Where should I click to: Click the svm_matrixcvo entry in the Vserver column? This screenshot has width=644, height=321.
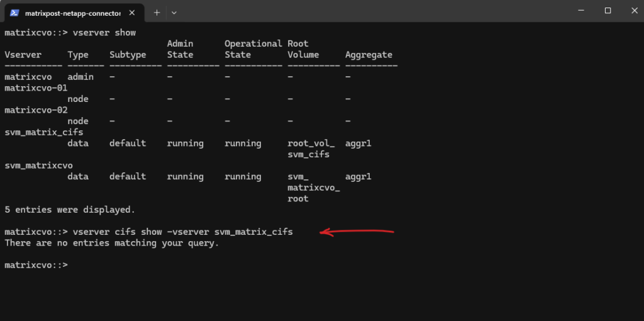[x=38, y=166]
